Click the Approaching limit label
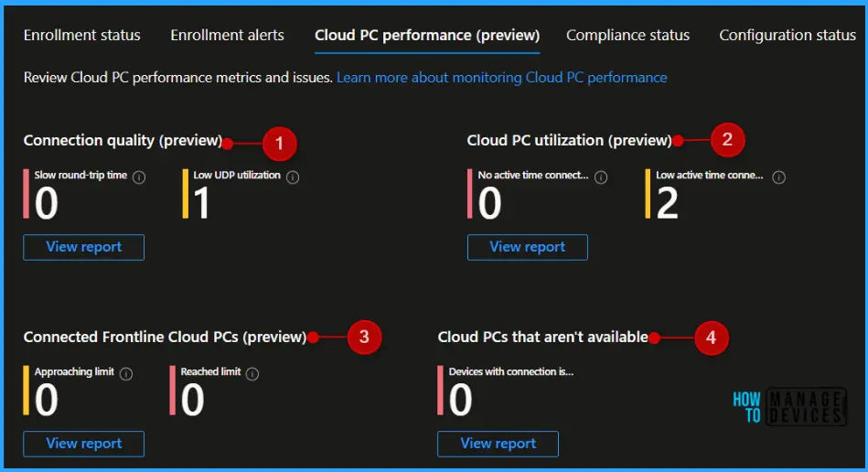 pos(74,372)
